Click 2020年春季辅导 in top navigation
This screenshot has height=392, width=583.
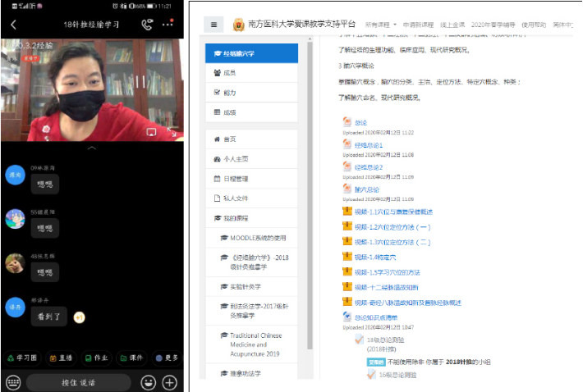click(493, 25)
